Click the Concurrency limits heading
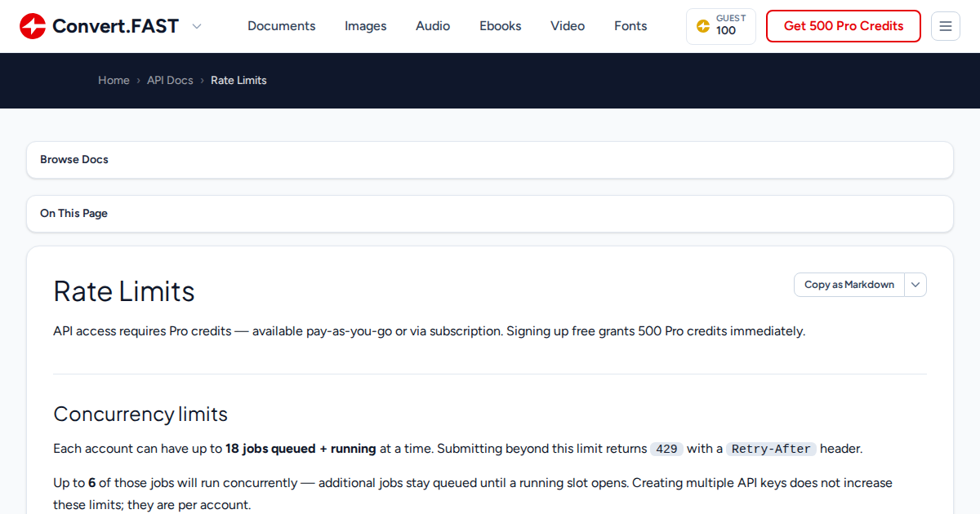Image resolution: width=980 pixels, height=514 pixels. 140,414
